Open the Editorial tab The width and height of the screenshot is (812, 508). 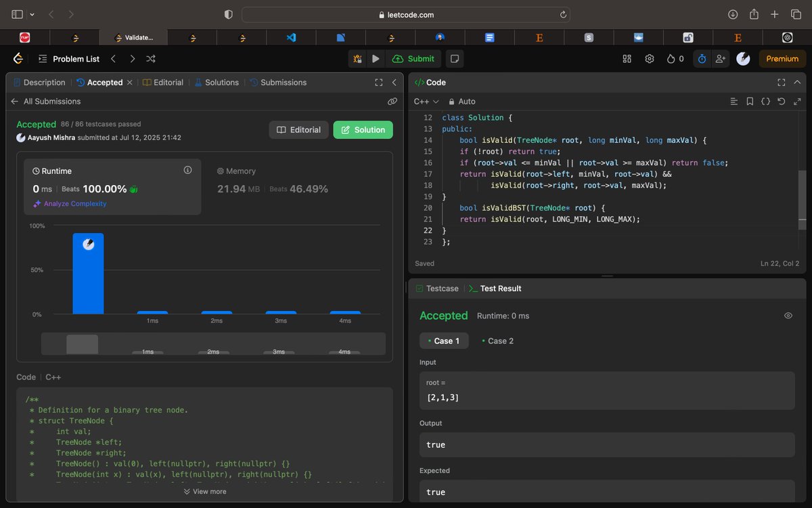pos(163,83)
